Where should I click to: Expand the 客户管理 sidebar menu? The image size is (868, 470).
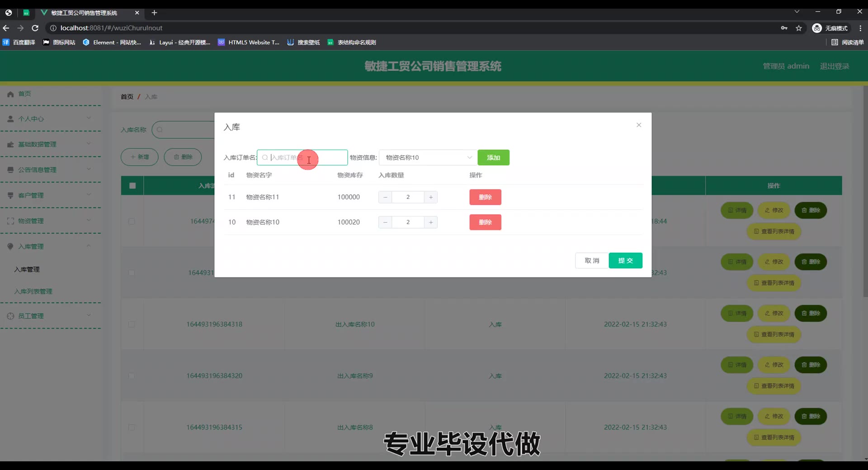50,195
